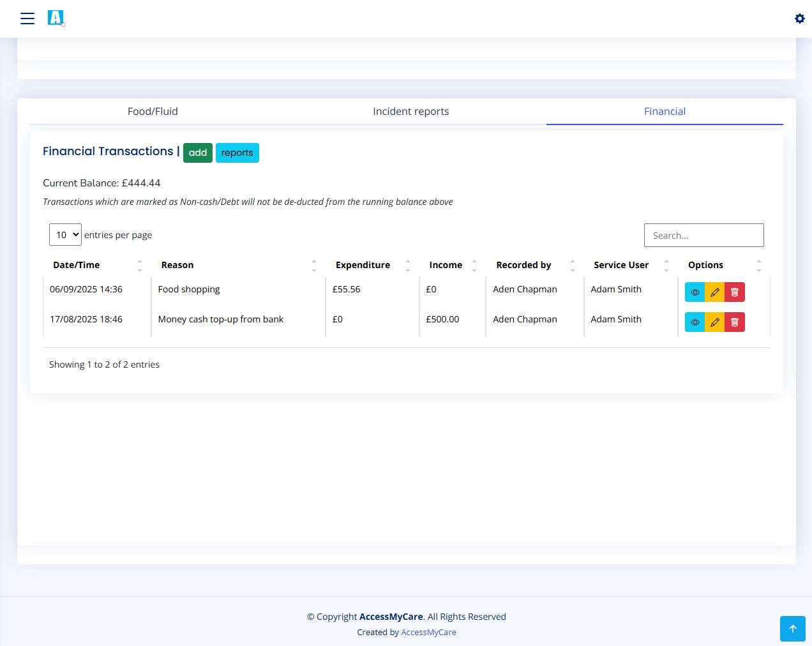Switch to the Food/Fluid tab
The image size is (812, 646).
153,111
